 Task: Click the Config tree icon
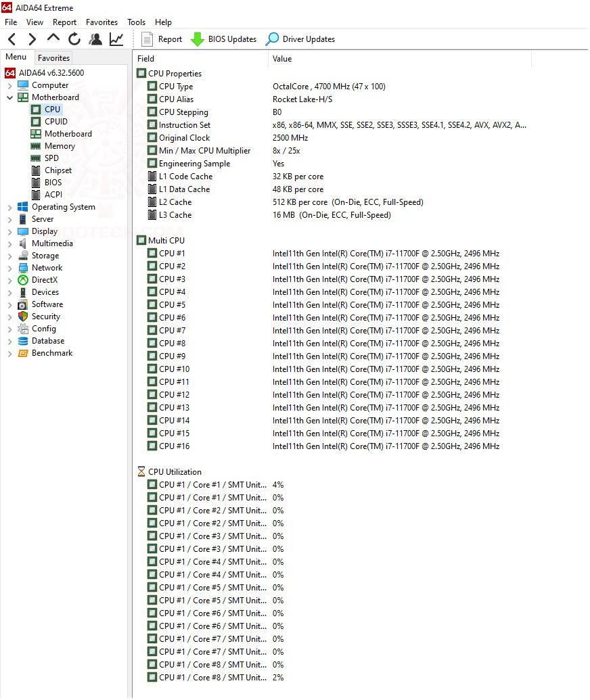(23, 329)
